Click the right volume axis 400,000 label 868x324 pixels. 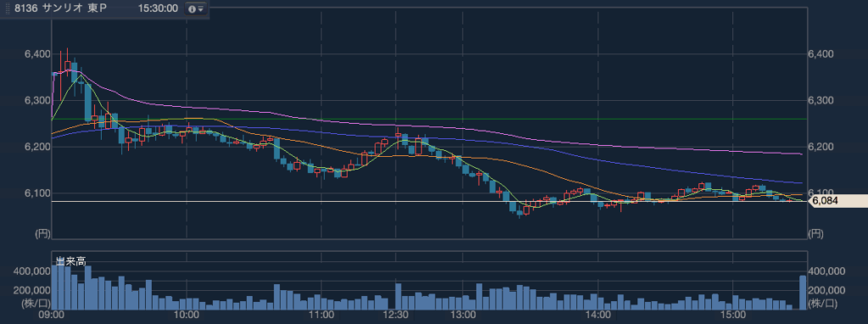tap(826, 271)
